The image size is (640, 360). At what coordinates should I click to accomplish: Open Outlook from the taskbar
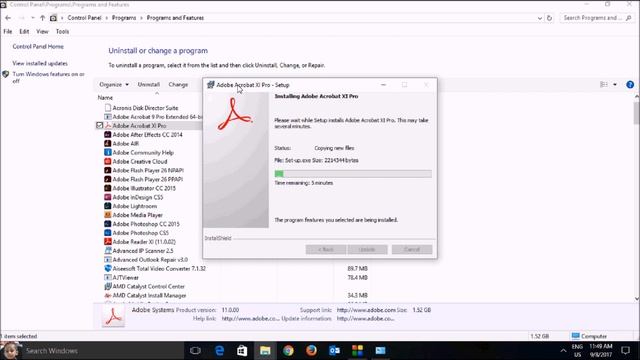point(334,351)
